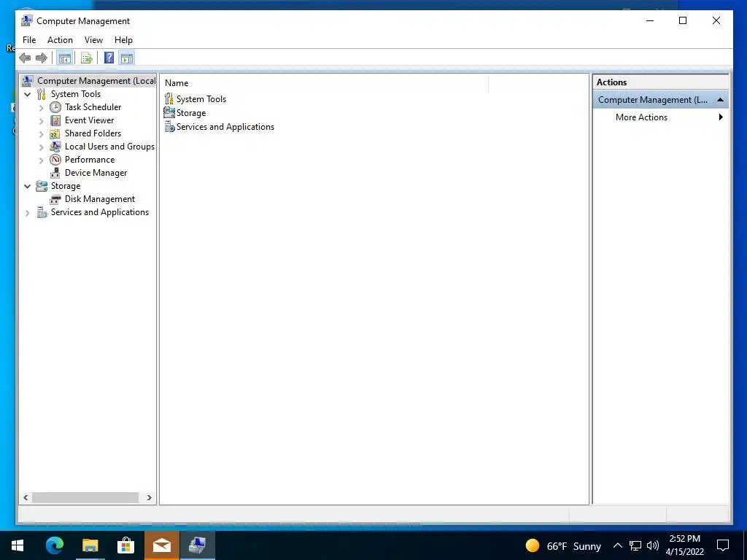Open the File menu
Image resolution: width=747 pixels, height=560 pixels.
coord(29,40)
